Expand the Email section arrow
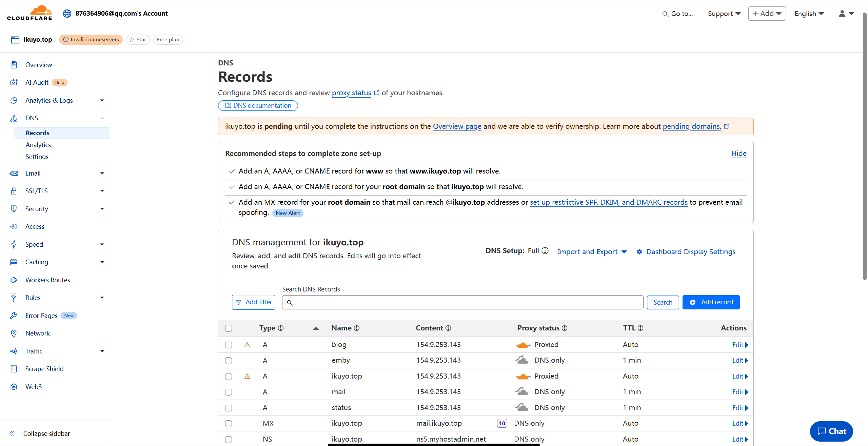 [x=102, y=173]
